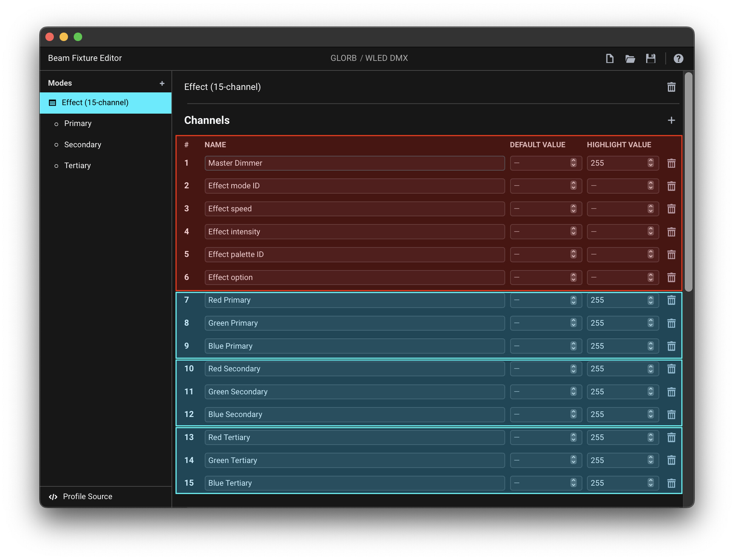The width and height of the screenshot is (734, 560).
Task: Click stepper of Master Dimmer highlight value
Action: [650, 163]
